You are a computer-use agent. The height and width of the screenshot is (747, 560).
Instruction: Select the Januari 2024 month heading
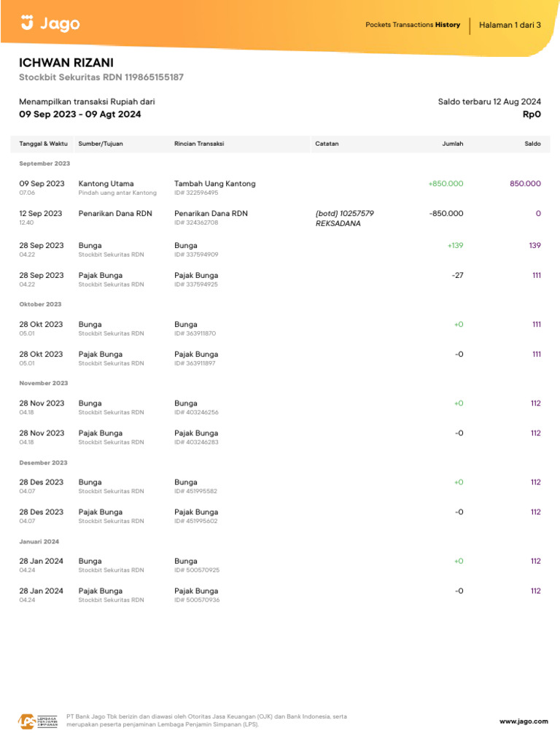coord(40,542)
